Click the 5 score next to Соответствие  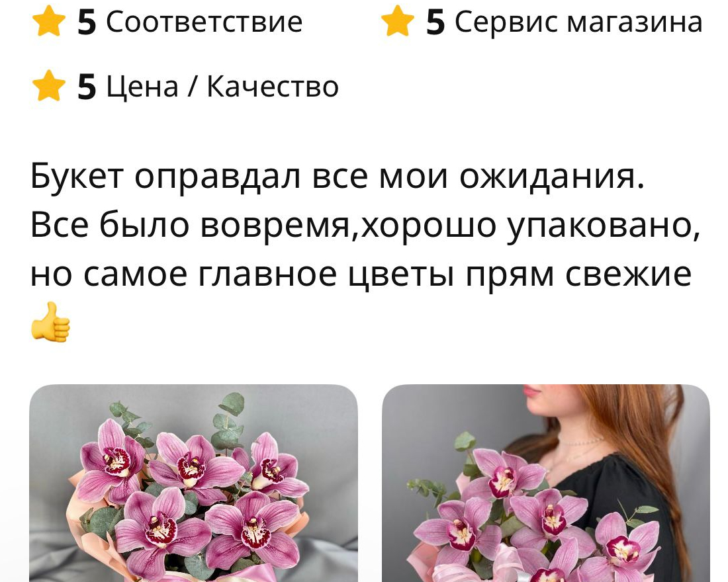[x=87, y=22]
